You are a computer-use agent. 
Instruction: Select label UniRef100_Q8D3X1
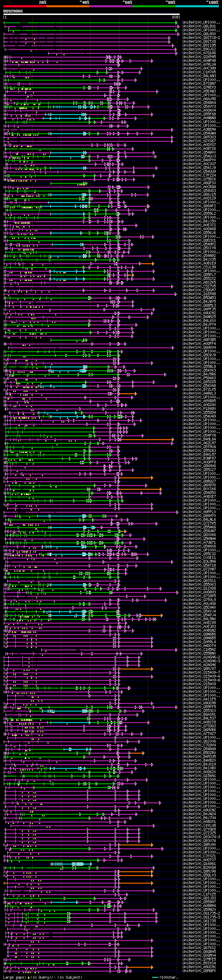199,241
